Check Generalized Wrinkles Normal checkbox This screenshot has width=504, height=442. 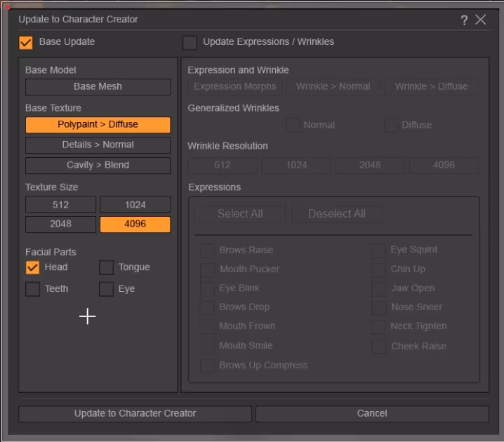pos(293,126)
